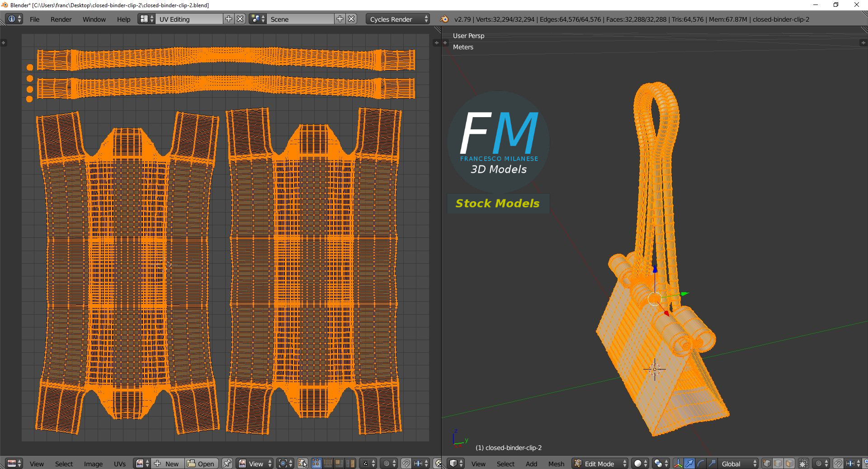Click the UV Editing layout name field

(189, 19)
